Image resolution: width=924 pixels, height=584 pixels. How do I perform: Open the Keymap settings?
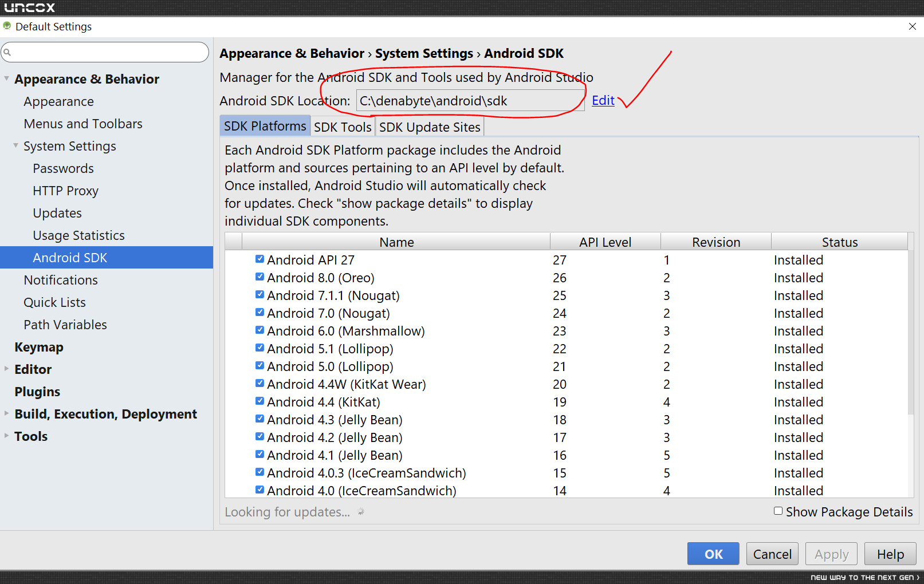click(x=39, y=347)
